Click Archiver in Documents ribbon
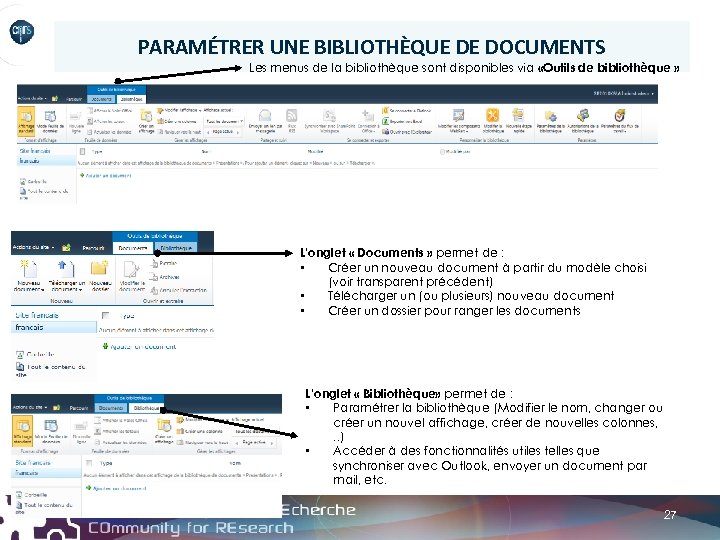720x540 pixels. [165, 277]
